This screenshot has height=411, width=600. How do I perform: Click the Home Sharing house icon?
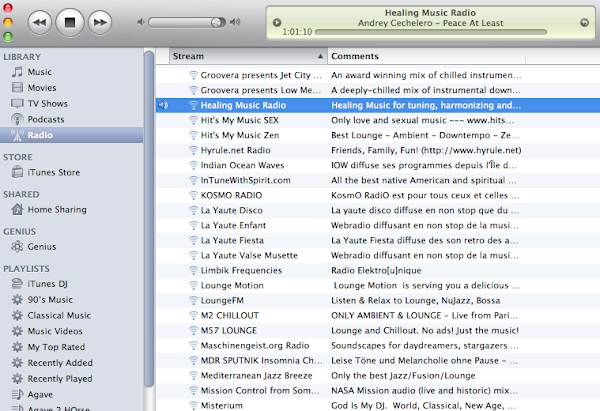[x=17, y=209]
